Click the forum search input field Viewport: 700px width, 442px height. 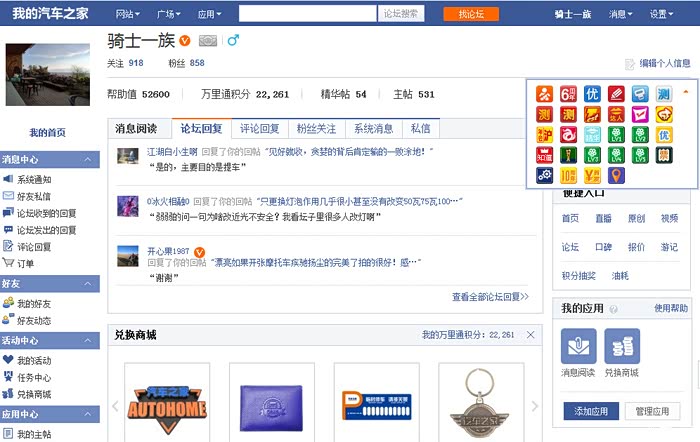pos(308,14)
